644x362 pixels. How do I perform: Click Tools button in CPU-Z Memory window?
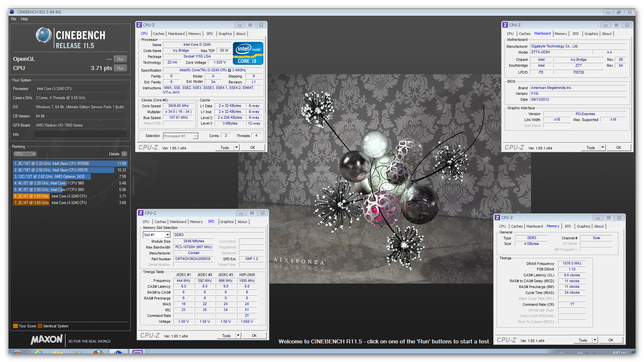pyautogui.click(x=583, y=340)
